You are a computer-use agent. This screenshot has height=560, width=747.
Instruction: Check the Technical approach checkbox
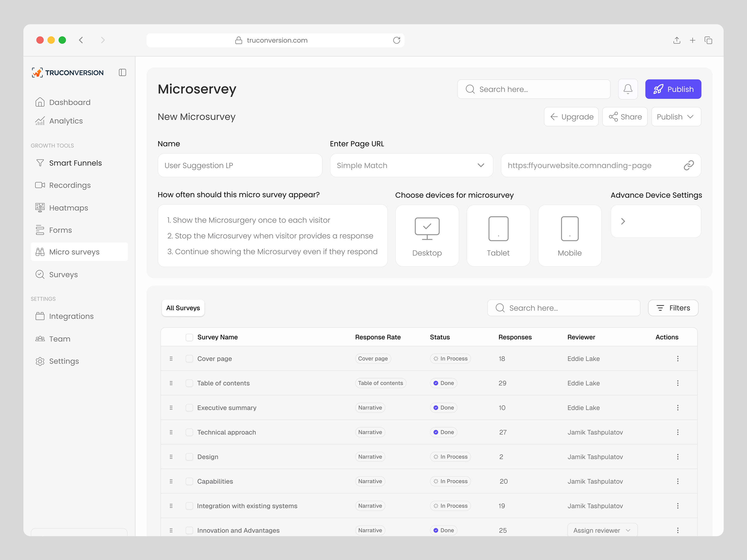click(x=190, y=432)
